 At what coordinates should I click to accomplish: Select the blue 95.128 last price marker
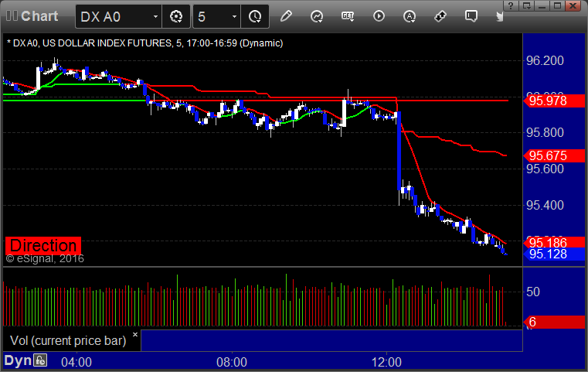point(554,254)
